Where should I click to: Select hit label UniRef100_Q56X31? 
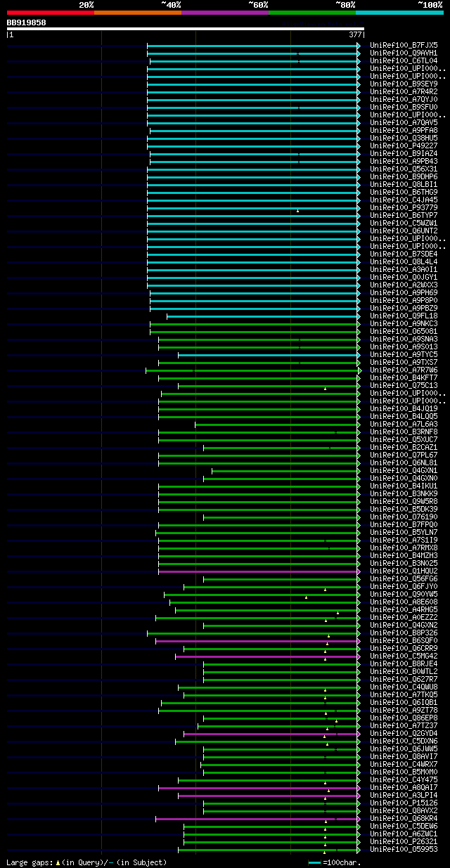[404, 169]
